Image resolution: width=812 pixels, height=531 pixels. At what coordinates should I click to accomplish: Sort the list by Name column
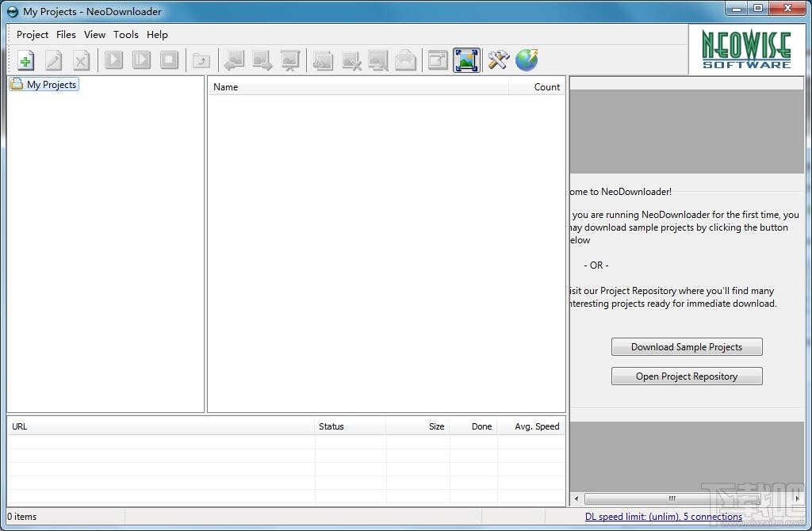coord(358,87)
